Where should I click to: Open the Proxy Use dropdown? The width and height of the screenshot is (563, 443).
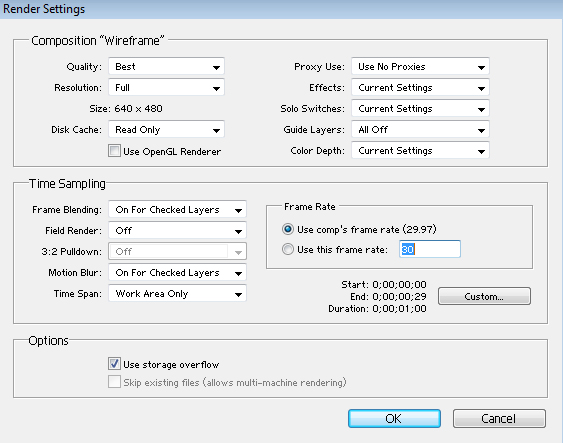420,67
